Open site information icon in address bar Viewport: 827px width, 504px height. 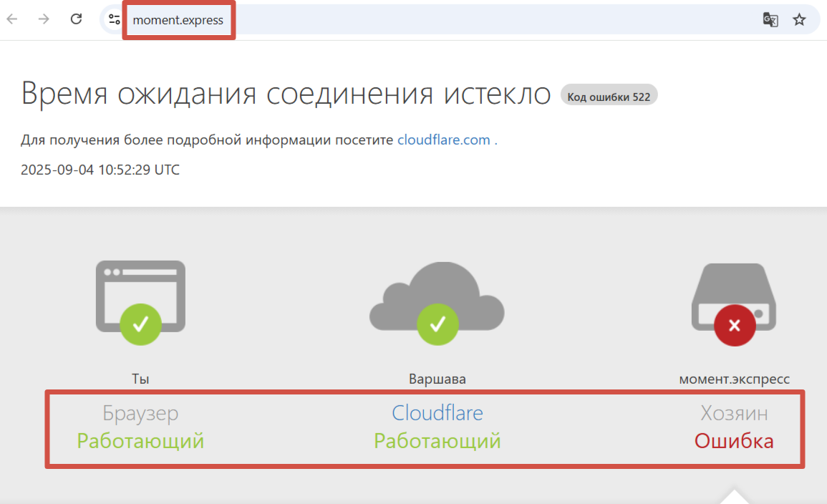point(115,19)
